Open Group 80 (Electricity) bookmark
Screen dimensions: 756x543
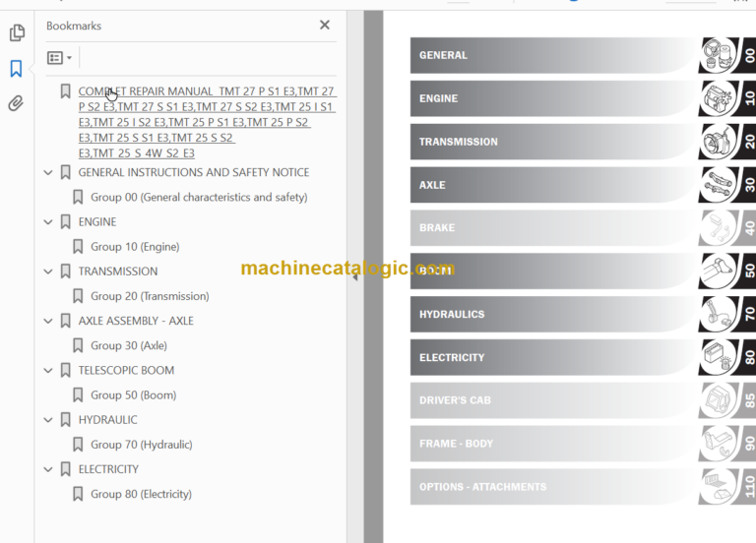point(142,494)
